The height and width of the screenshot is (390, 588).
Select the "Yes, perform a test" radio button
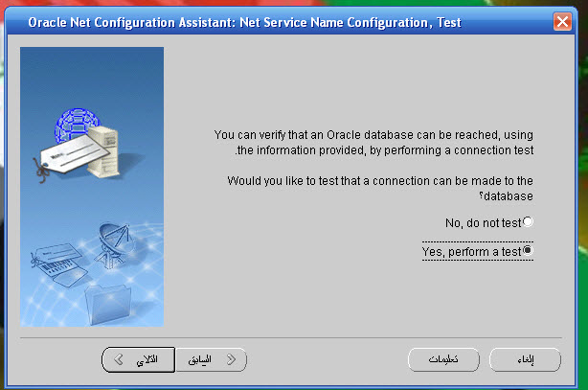tap(528, 251)
